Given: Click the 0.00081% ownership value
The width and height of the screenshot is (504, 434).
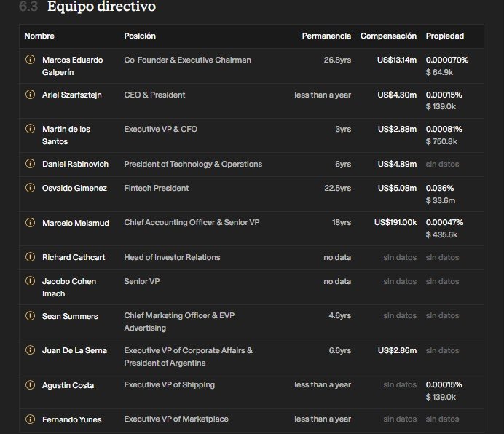Looking at the screenshot, I should (444, 129).
